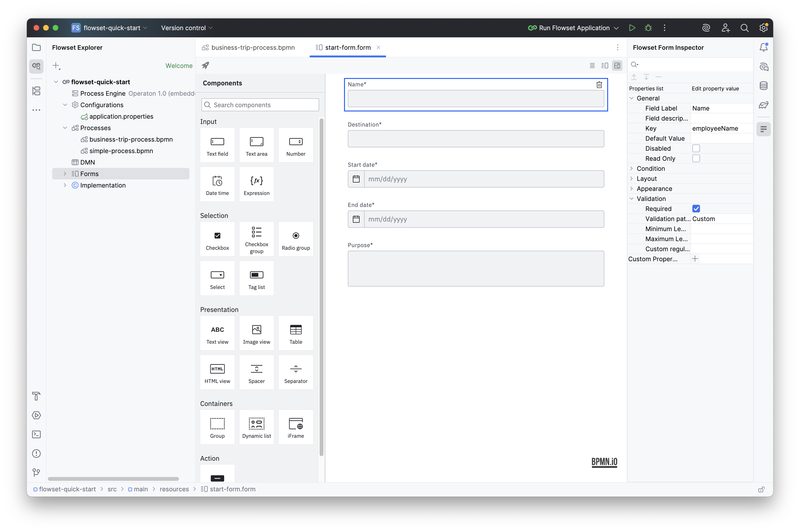Screen dimensions: 800x532
Task: Click the Database tool window icon
Action: pyautogui.click(x=764, y=85)
